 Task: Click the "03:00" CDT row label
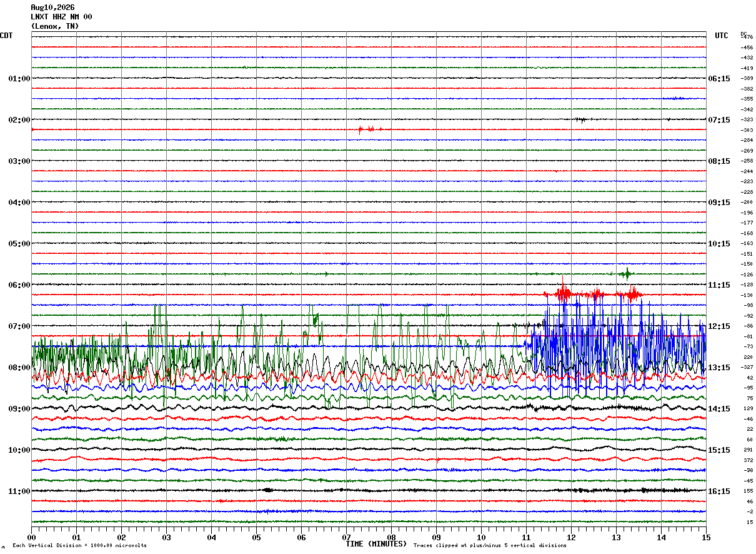coord(19,161)
